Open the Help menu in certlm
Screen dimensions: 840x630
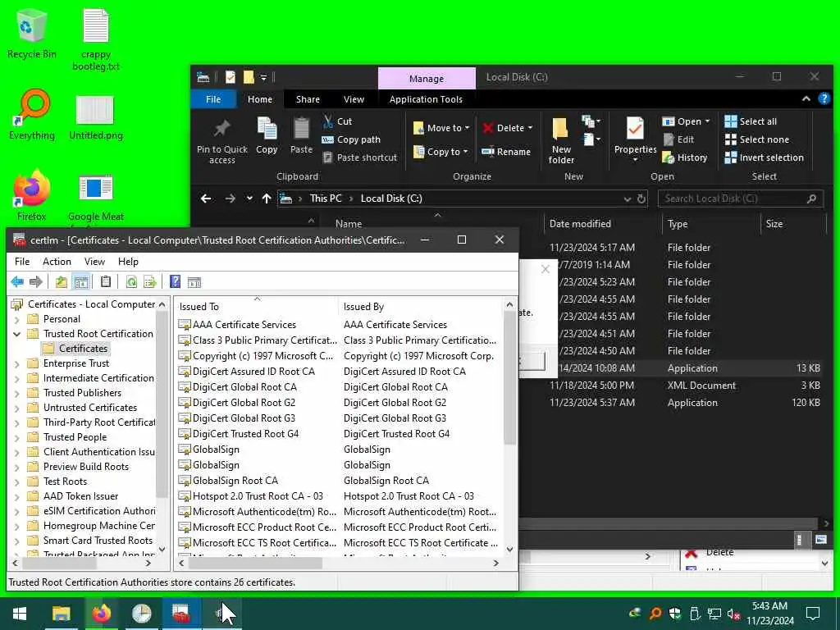pyautogui.click(x=128, y=262)
